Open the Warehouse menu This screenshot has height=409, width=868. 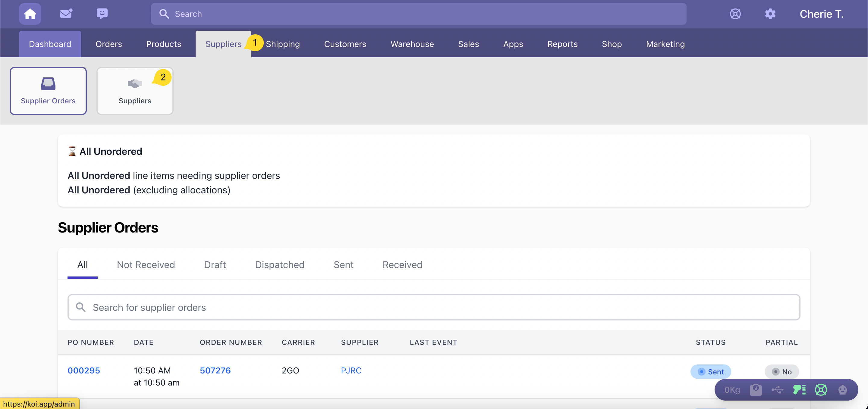[x=412, y=44]
